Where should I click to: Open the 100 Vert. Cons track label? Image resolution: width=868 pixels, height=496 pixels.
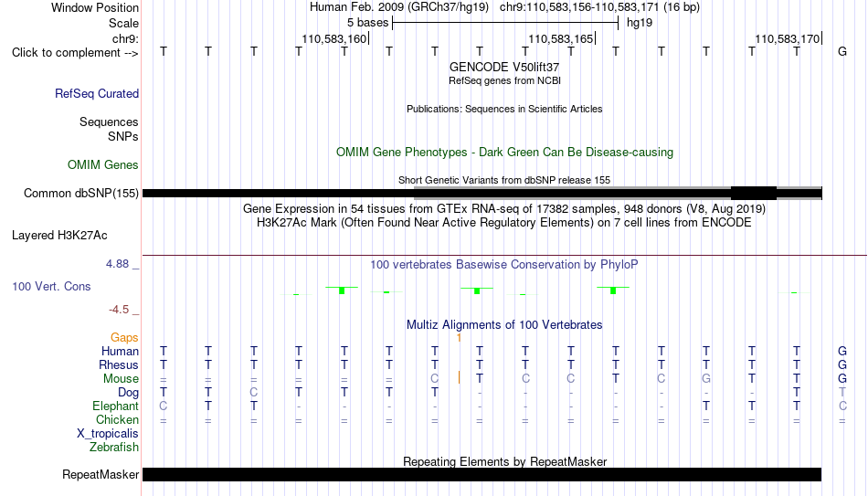pyautogui.click(x=51, y=286)
